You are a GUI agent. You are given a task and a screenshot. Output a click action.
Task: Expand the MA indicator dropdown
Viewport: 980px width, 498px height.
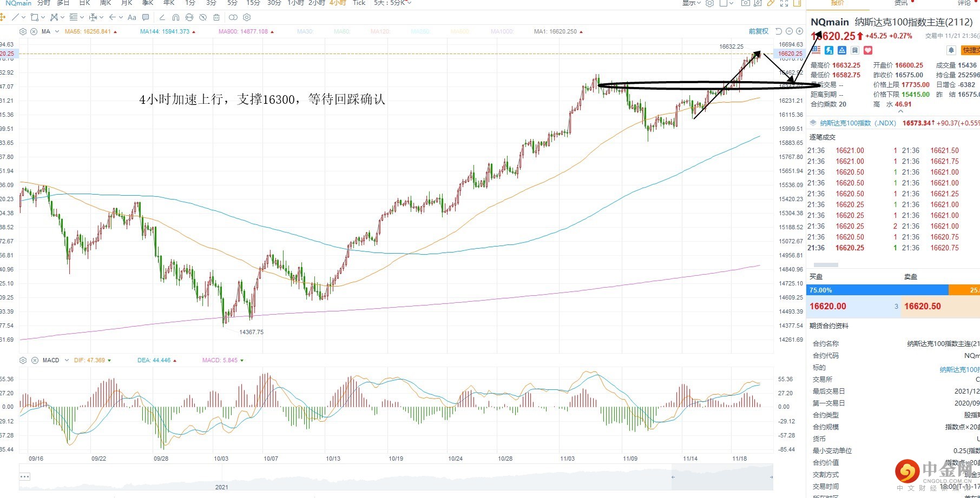pos(56,31)
